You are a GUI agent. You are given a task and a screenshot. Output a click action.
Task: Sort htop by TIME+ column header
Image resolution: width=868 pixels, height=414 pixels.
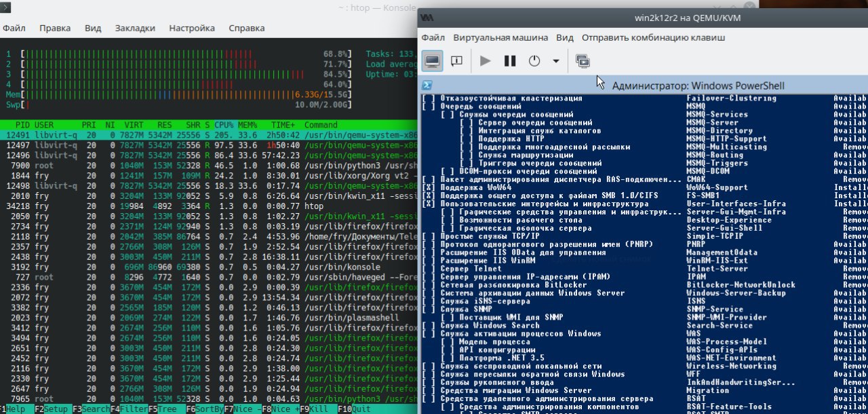click(x=283, y=125)
